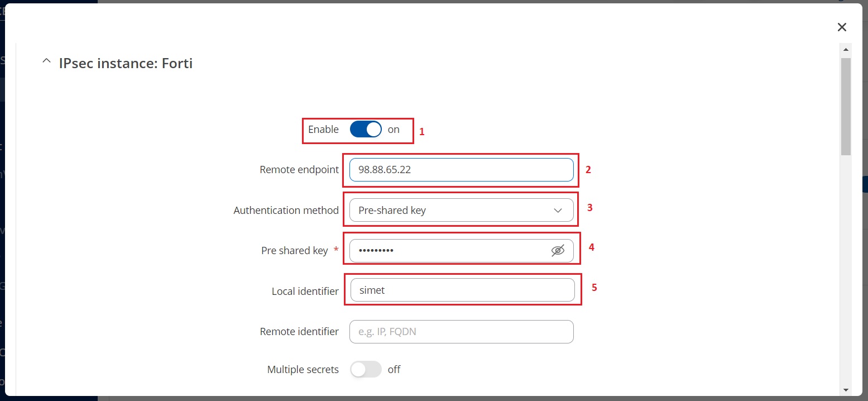This screenshot has height=401, width=868.
Task: Click the scrollbar down arrow
Action: click(846, 389)
